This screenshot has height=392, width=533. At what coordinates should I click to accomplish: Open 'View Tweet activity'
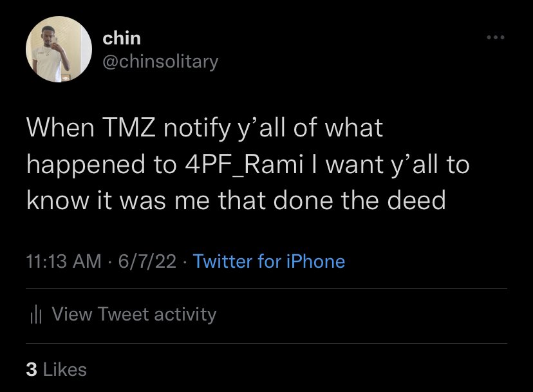pos(123,314)
